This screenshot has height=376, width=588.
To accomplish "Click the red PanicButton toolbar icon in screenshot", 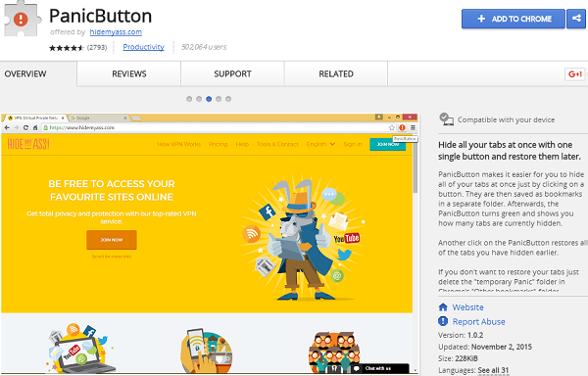I will click(x=403, y=127).
